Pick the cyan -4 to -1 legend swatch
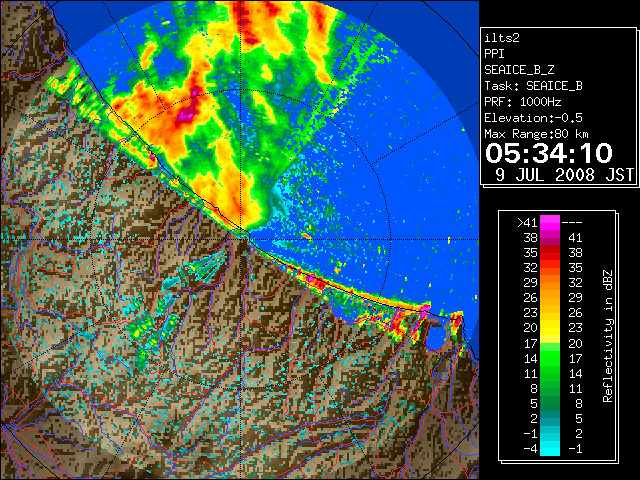Screen dimensions: 640x480 point(550,449)
